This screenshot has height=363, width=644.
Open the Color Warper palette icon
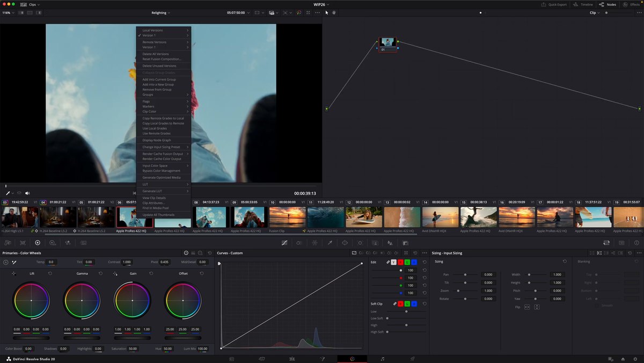pos(314,243)
